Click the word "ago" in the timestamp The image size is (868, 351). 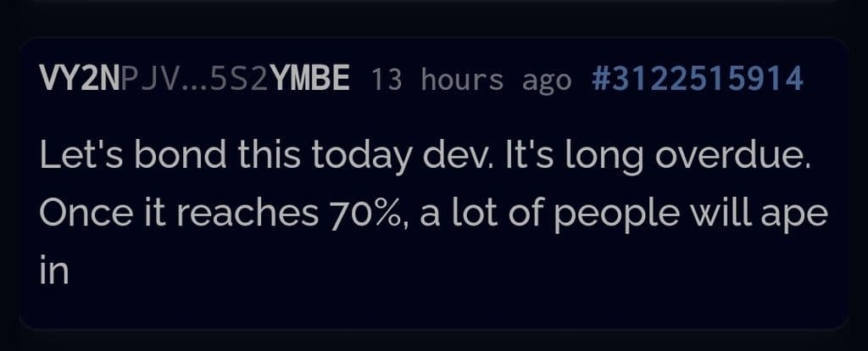coord(547,80)
